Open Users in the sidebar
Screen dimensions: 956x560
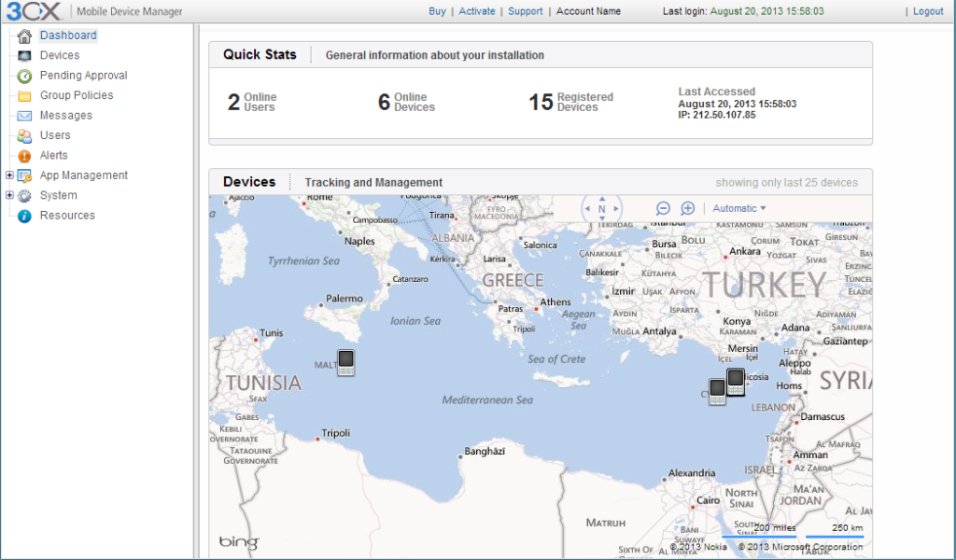click(55, 135)
